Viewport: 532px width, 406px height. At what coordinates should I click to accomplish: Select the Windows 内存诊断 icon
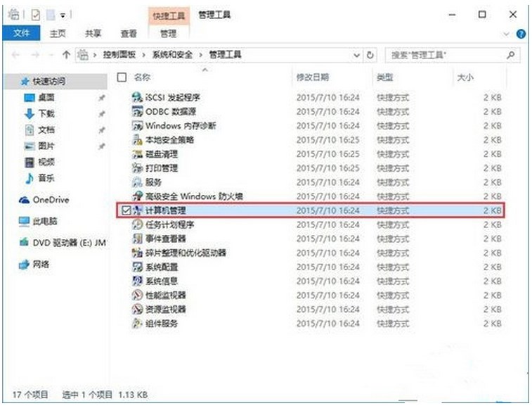(x=138, y=125)
